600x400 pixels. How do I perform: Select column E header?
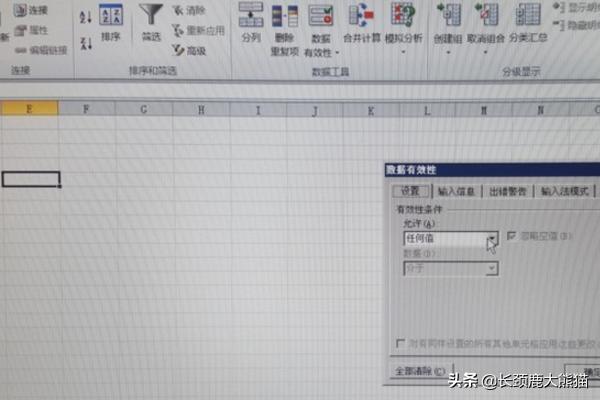tap(29, 109)
